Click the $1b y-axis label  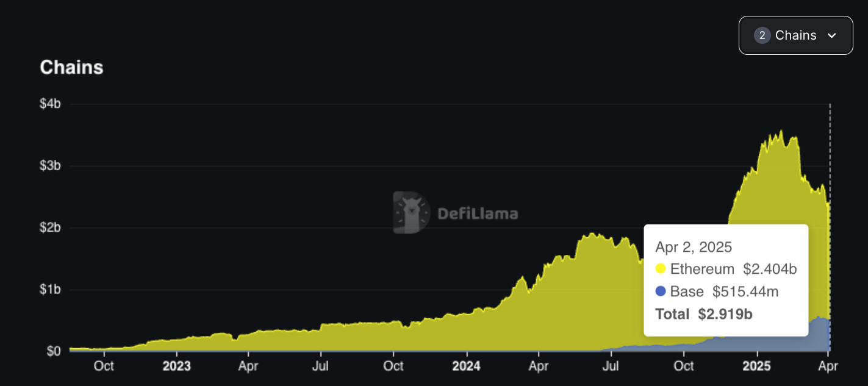click(x=50, y=290)
